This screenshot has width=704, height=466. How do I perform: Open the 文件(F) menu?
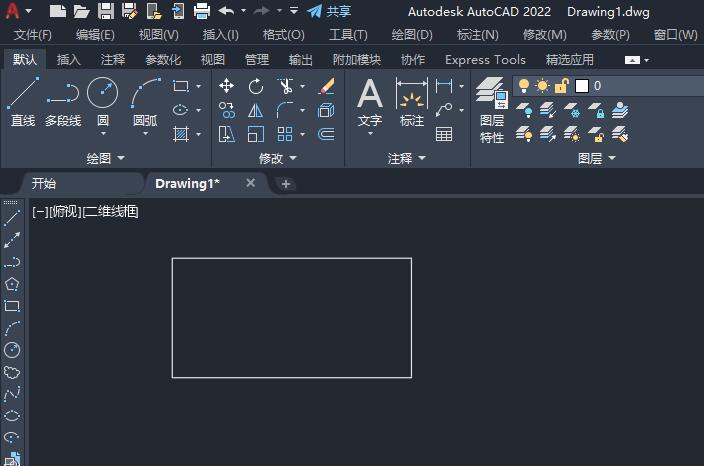(33, 35)
